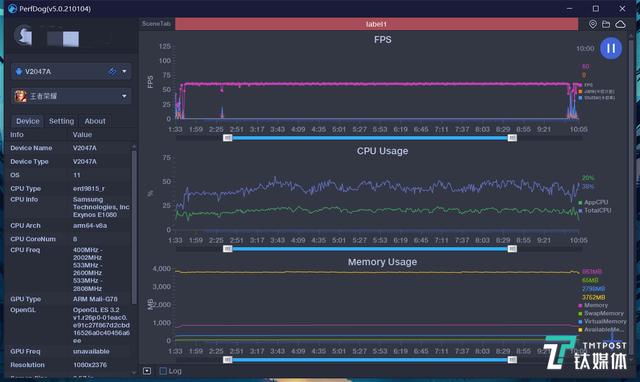The height and width of the screenshot is (382, 640).
Task: Open the About tab
Action: 95,121
